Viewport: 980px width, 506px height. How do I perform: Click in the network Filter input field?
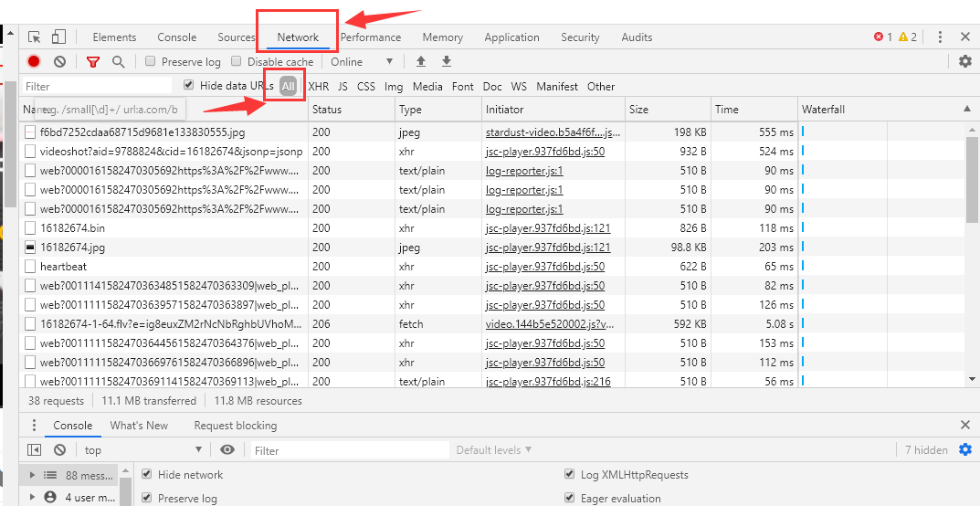[x=97, y=86]
